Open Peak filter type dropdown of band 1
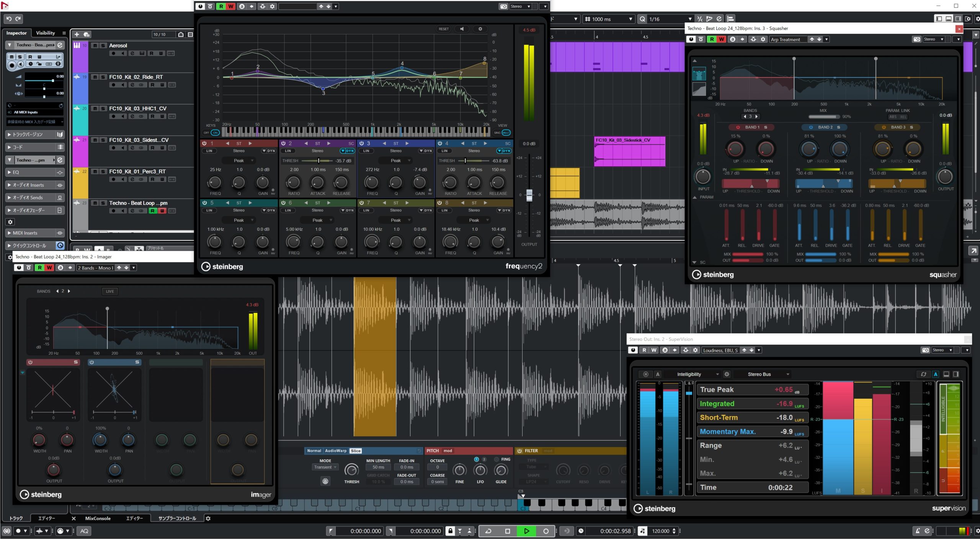The height and width of the screenshot is (539, 980). coord(239,161)
